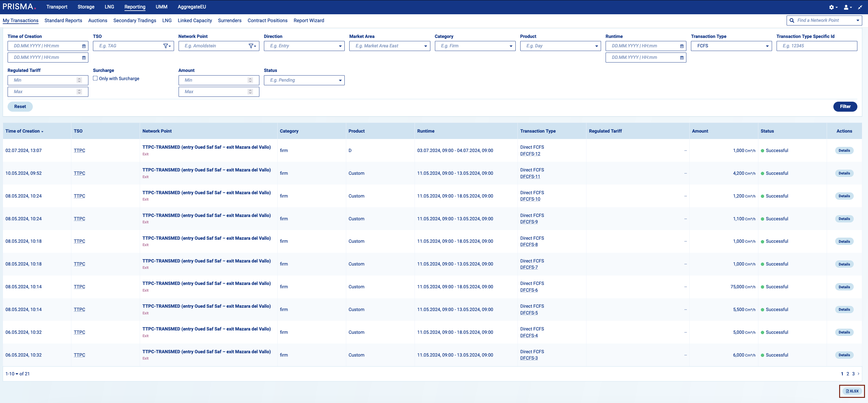The image size is (868, 403).
Task: Open the user account icon menu
Action: pyautogui.click(x=846, y=7)
